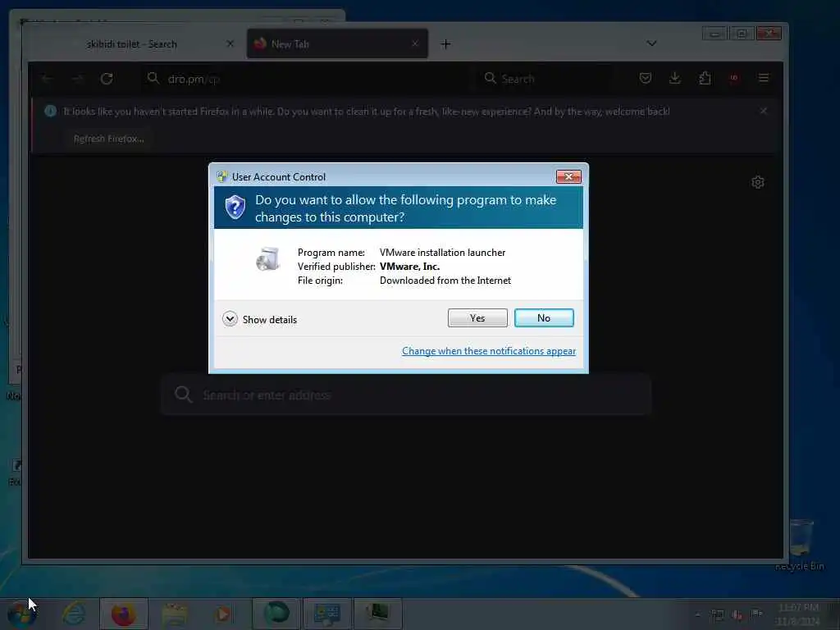The height and width of the screenshot is (630, 840).
Task: Click the uBlock Origin toolbar icon
Action: [734, 78]
